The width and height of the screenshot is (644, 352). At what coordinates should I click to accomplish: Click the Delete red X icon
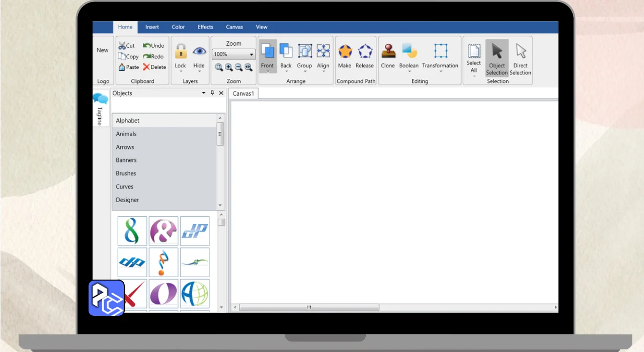tap(146, 67)
